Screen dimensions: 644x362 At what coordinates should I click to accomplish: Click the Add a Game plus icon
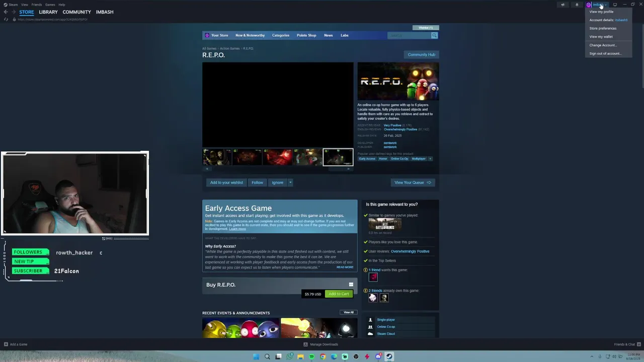click(6, 344)
